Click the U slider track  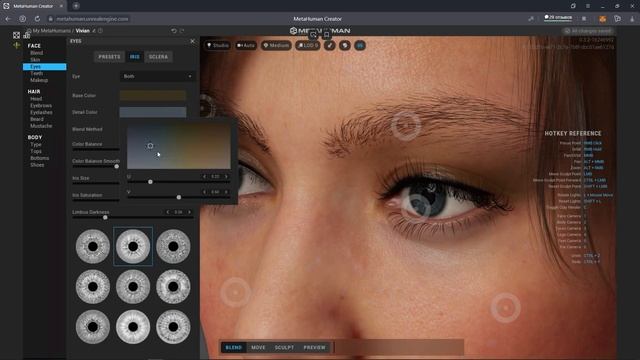point(179,182)
